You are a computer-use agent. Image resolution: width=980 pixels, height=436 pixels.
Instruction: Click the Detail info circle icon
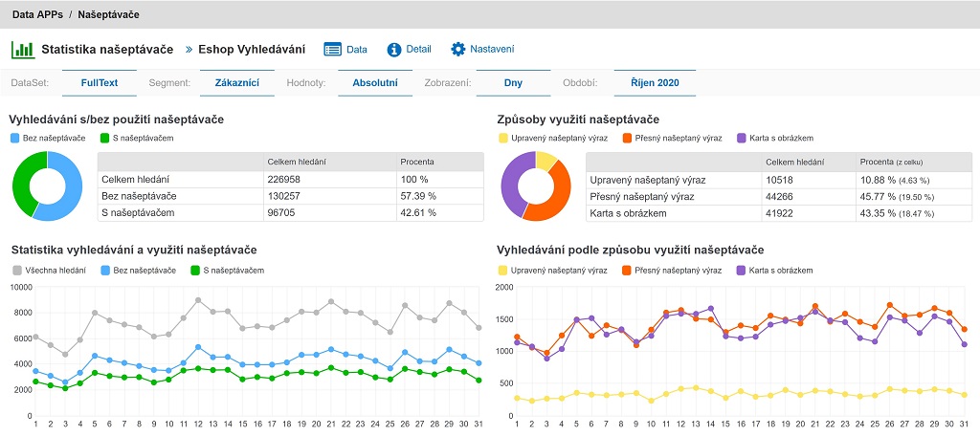click(393, 50)
